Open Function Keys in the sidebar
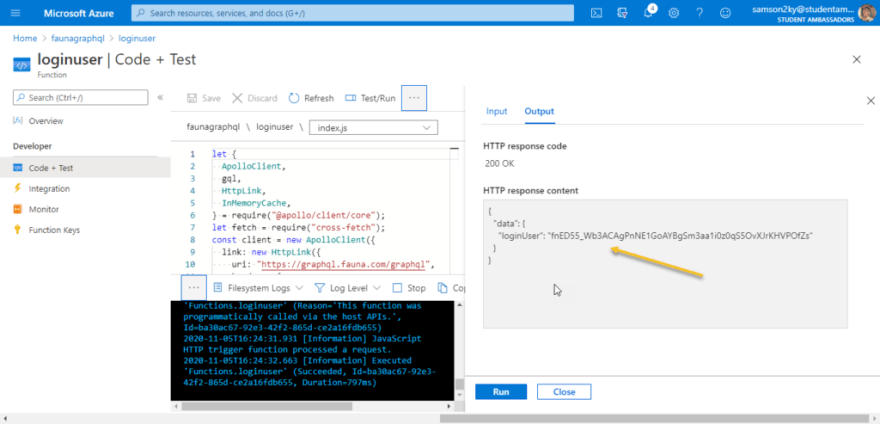 [x=54, y=230]
